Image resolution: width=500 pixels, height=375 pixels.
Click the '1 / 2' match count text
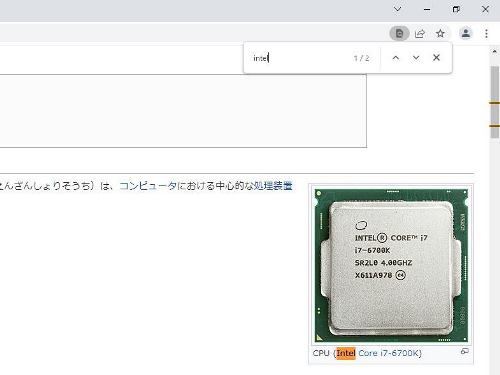pyautogui.click(x=361, y=58)
